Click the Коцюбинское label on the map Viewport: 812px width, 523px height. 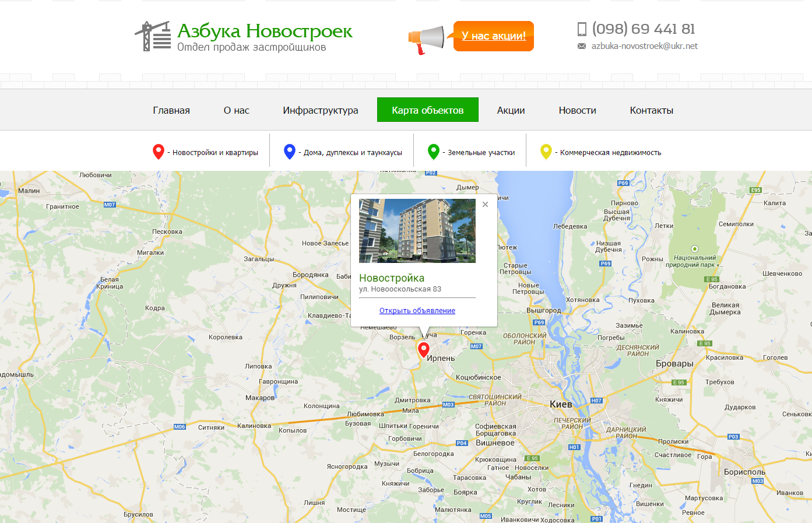tap(479, 377)
